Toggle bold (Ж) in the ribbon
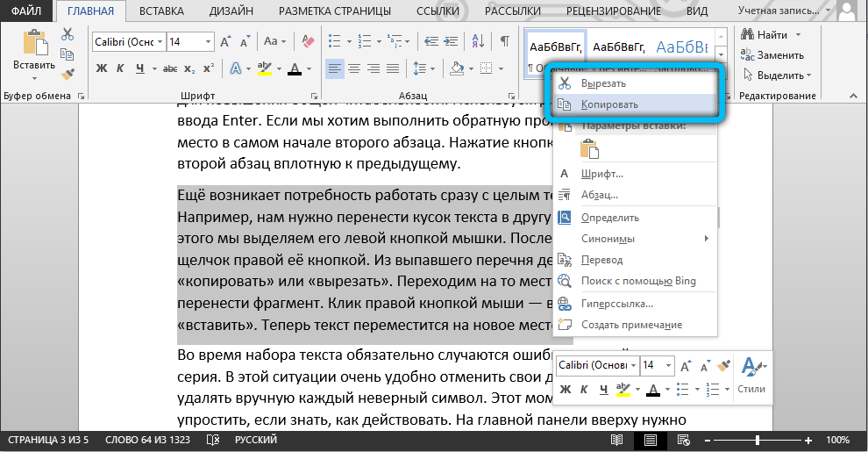 (x=101, y=68)
